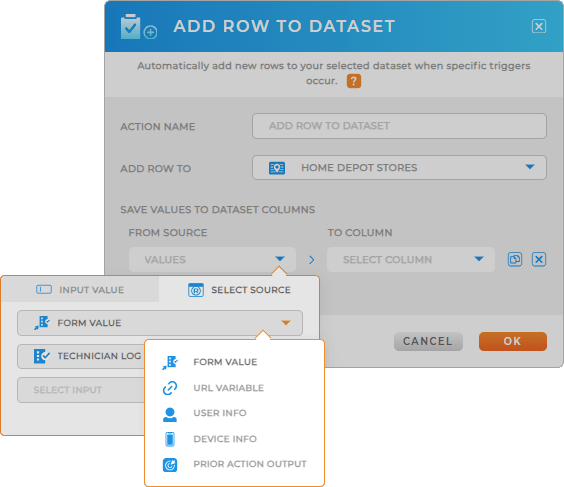
Task: Close the Add Row to Dataset dialog
Action: (x=538, y=26)
